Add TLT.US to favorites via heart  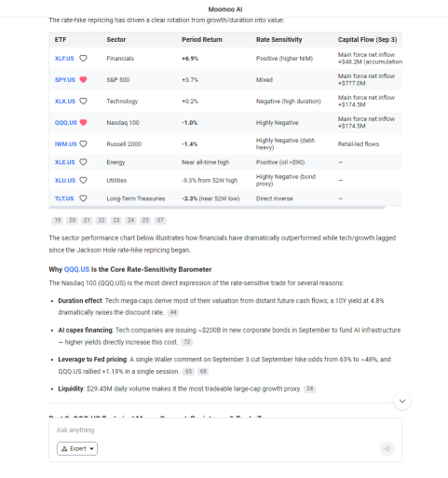83,198
